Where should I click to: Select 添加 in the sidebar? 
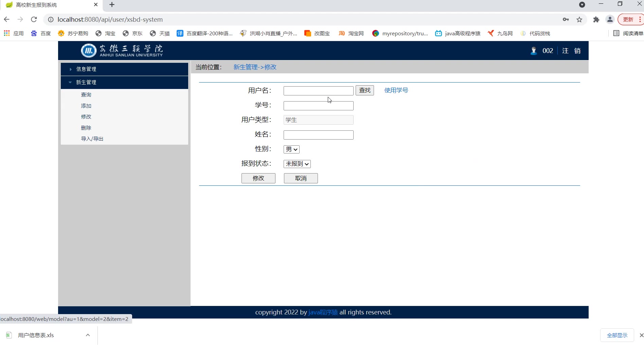point(86,106)
